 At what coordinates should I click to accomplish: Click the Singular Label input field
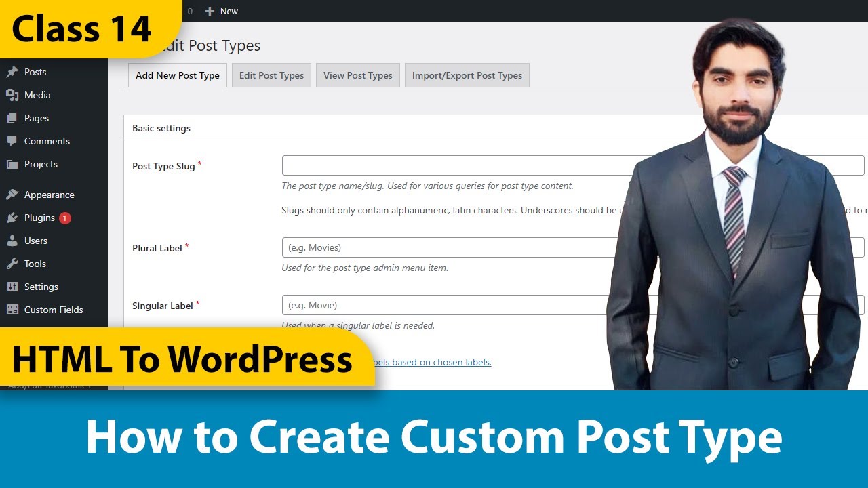point(573,305)
